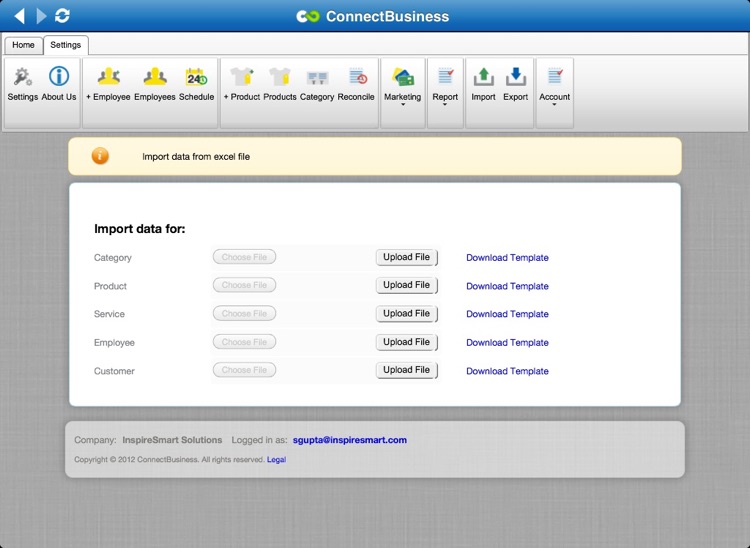The image size is (750, 548).
Task: Upload the Category file
Action: coord(407,257)
